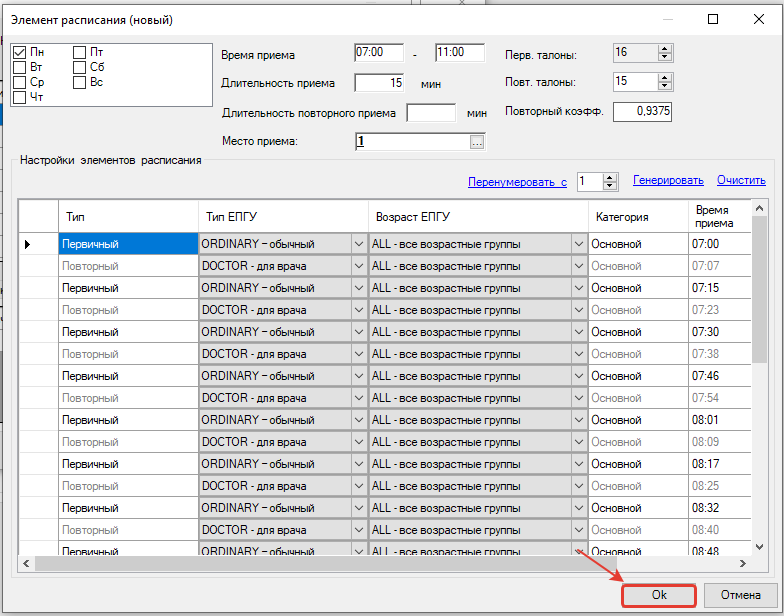Click the horizontal scrollbar left arrow
This screenshot has height=616, width=784.
click(x=26, y=564)
